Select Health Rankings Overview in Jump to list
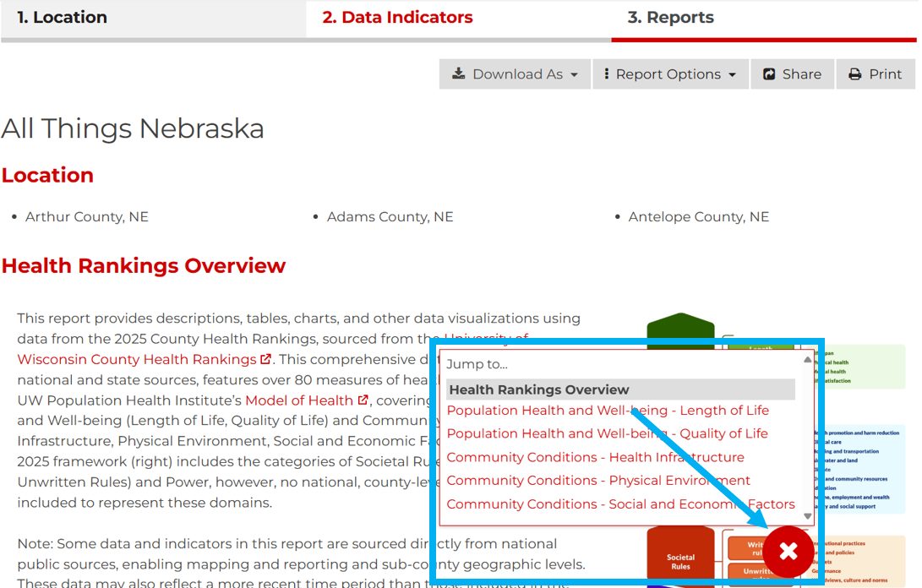Image resolution: width=922 pixels, height=588 pixels. click(x=621, y=389)
